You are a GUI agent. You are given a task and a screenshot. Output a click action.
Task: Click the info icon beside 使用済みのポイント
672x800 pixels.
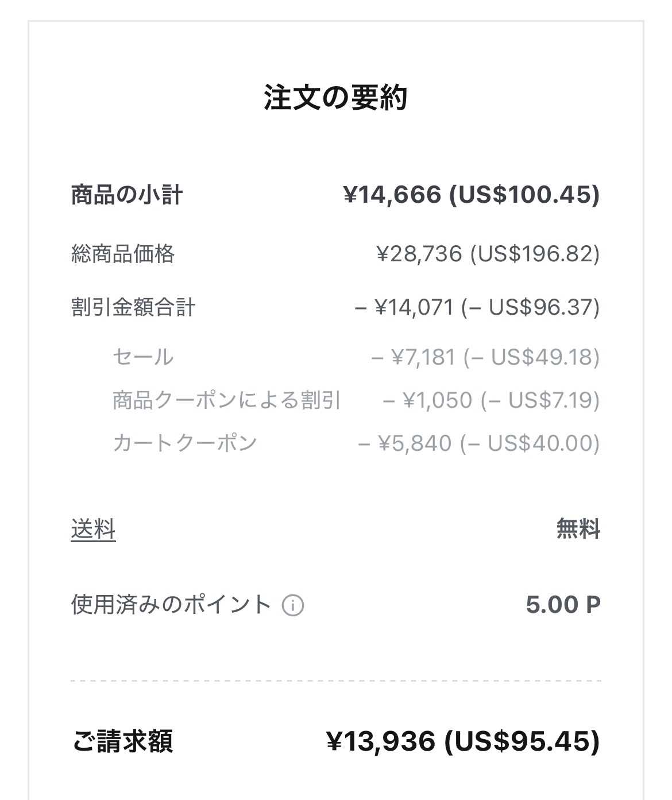click(293, 605)
